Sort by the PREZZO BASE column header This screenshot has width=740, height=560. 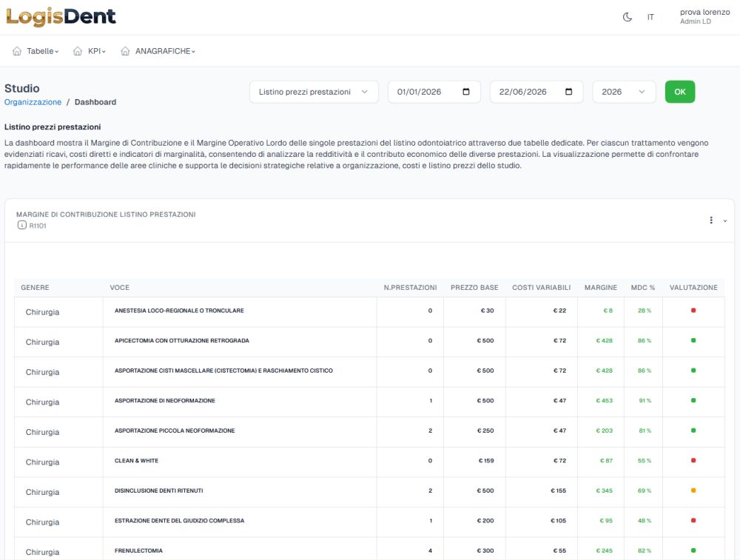pos(474,287)
